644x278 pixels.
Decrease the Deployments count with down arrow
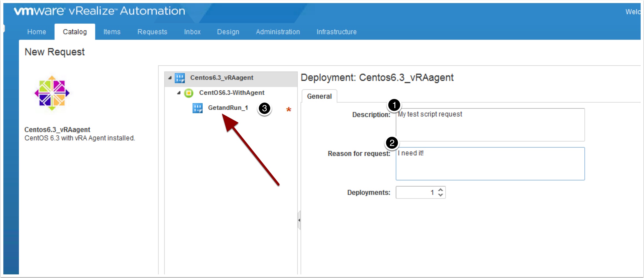click(440, 195)
